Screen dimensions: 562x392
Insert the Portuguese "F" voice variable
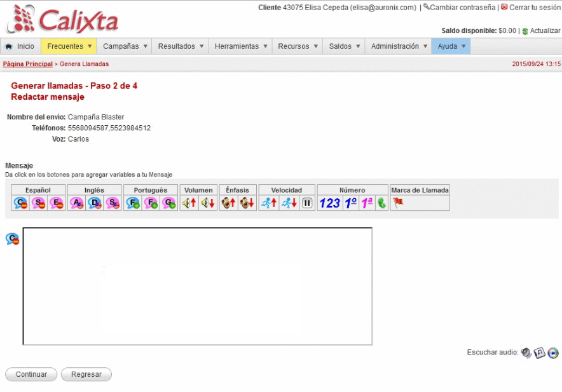click(x=134, y=203)
